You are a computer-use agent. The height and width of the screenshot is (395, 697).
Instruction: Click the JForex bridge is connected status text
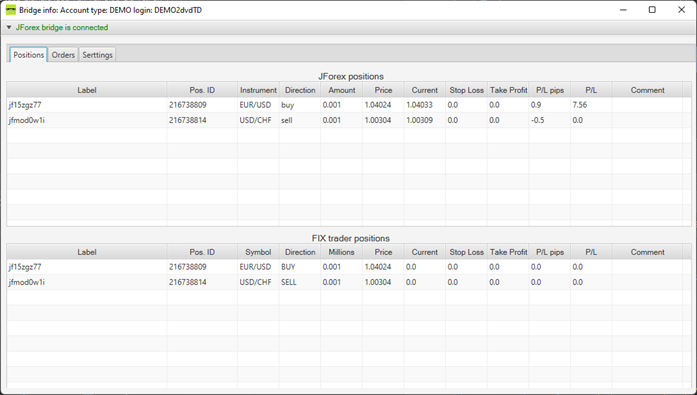point(62,28)
